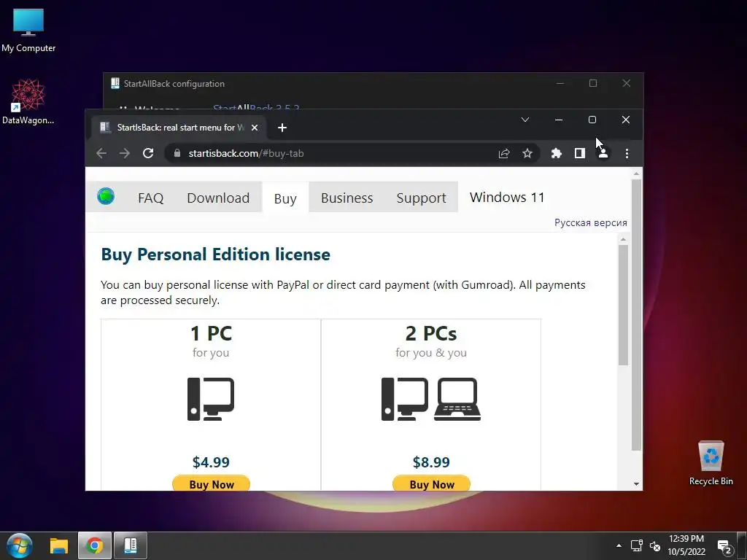This screenshot has height=560, width=747.
Task: Click the StartAllBack taskbar icon
Action: [x=131, y=545]
